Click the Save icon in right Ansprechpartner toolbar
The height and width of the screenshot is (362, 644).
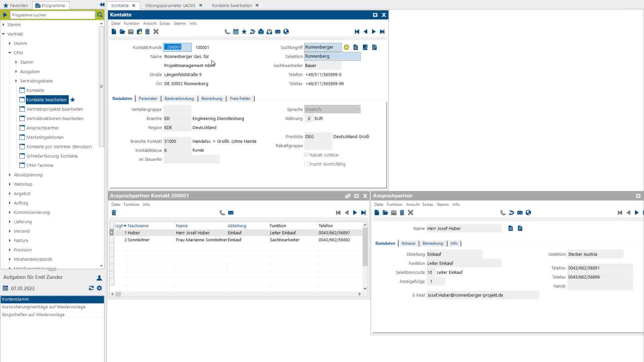click(x=394, y=213)
